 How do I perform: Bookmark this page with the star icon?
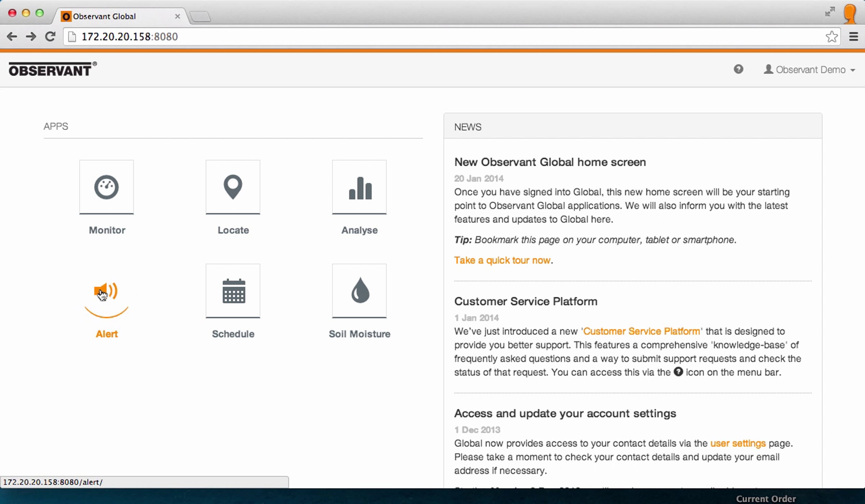(x=831, y=36)
